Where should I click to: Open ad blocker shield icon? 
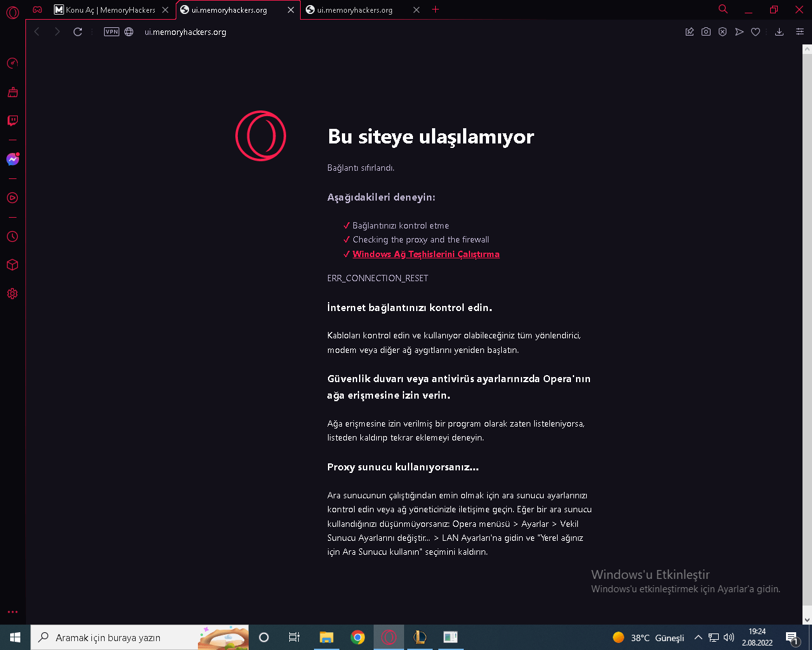click(723, 32)
